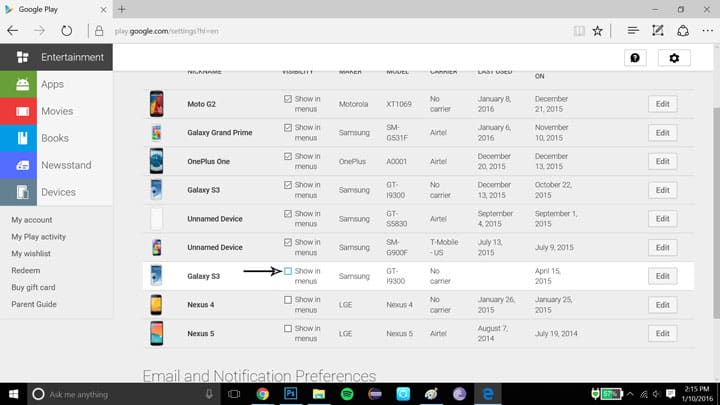Edit the Nexus 5 device
The image size is (720, 405).
(663, 333)
